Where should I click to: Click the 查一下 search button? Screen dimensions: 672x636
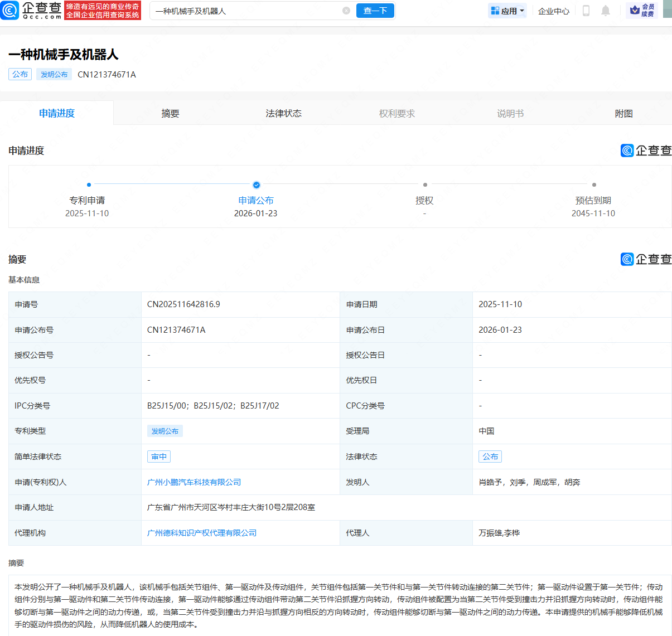click(375, 10)
